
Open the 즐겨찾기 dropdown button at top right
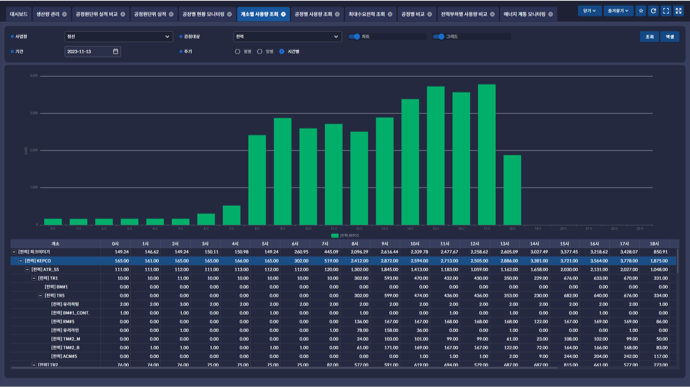(618, 11)
